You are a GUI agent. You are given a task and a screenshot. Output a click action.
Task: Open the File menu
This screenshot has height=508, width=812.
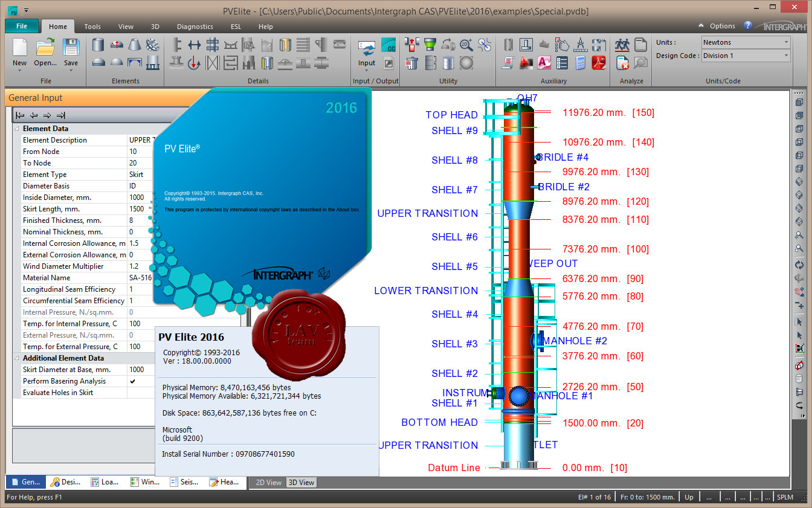point(22,26)
